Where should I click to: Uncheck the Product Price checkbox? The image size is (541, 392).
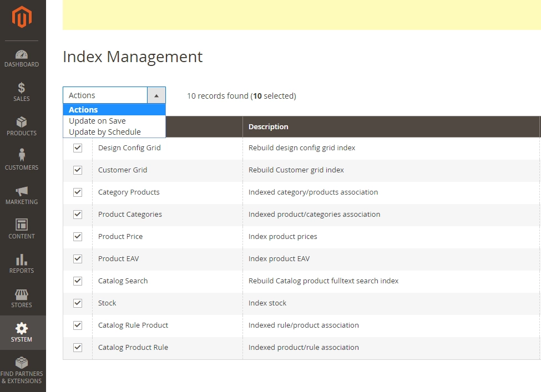tap(78, 237)
